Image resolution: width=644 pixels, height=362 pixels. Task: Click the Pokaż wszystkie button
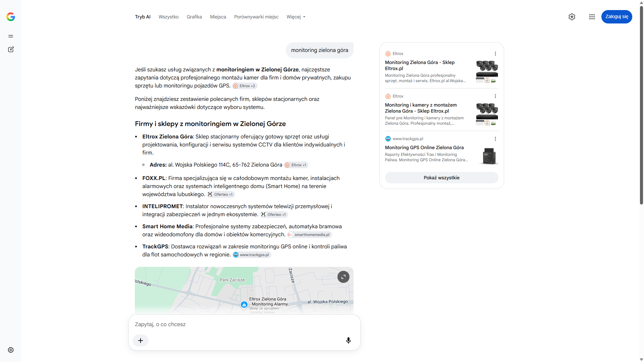coord(441,178)
